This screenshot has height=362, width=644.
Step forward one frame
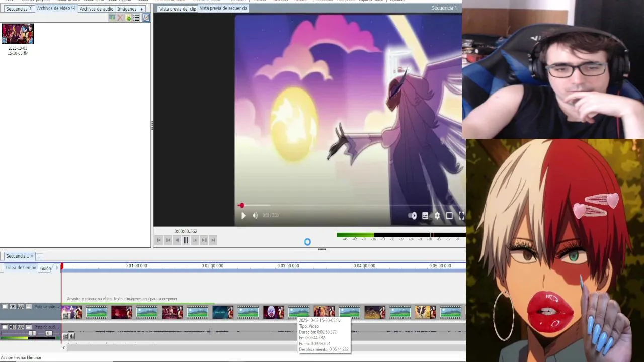pos(195,240)
